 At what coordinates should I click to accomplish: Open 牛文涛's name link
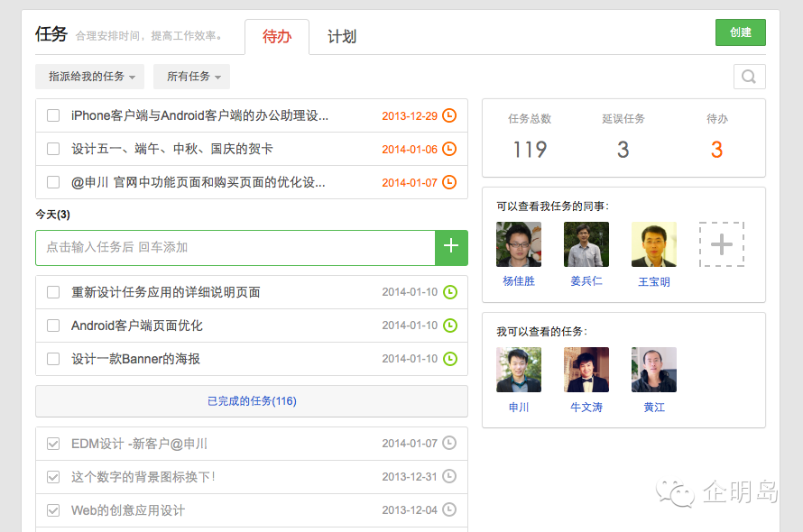click(586, 407)
